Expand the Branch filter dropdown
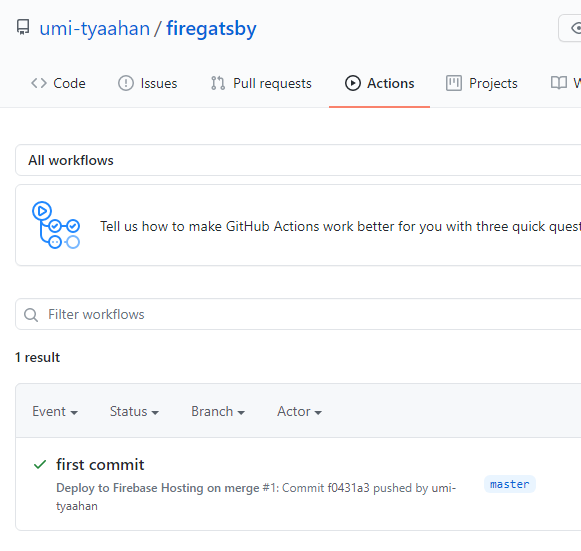 tap(218, 412)
